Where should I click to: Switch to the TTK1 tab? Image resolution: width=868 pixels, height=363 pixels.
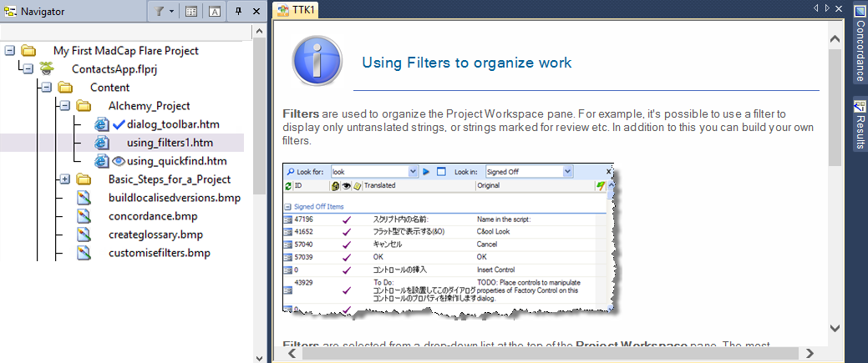coord(297,10)
